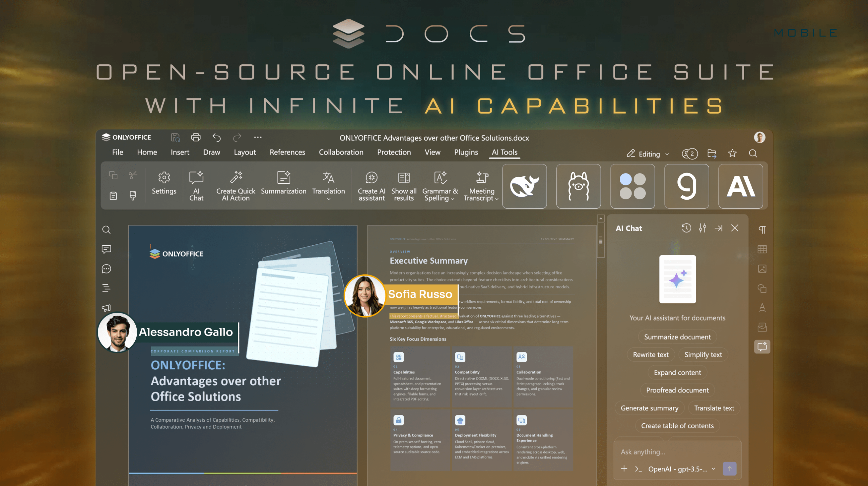Click the Rewrite text suggestion
868x486 pixels.
click(651, 355)
